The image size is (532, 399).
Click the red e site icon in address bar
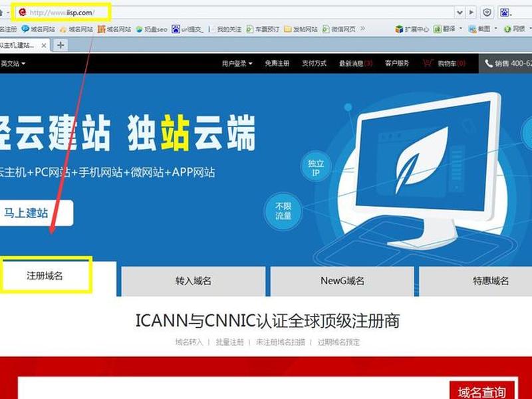23,13
